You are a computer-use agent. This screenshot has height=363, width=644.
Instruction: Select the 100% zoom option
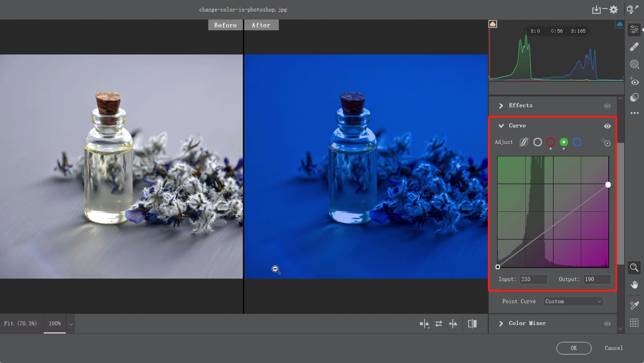coord(55,323)
